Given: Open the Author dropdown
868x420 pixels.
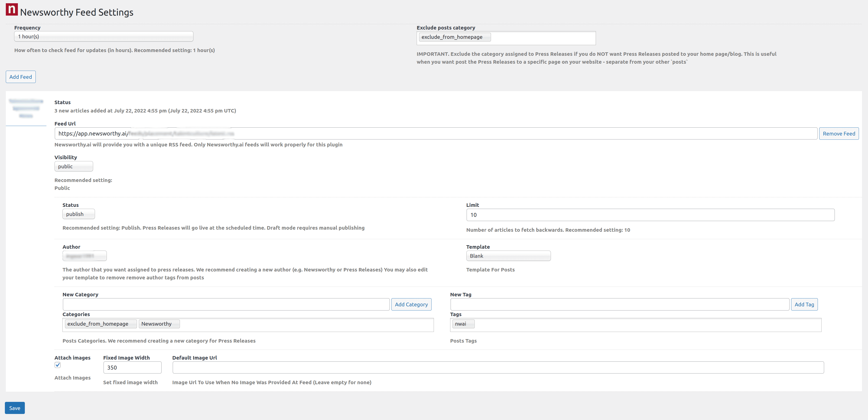Looking at the screenshot, I should point(84,256).
